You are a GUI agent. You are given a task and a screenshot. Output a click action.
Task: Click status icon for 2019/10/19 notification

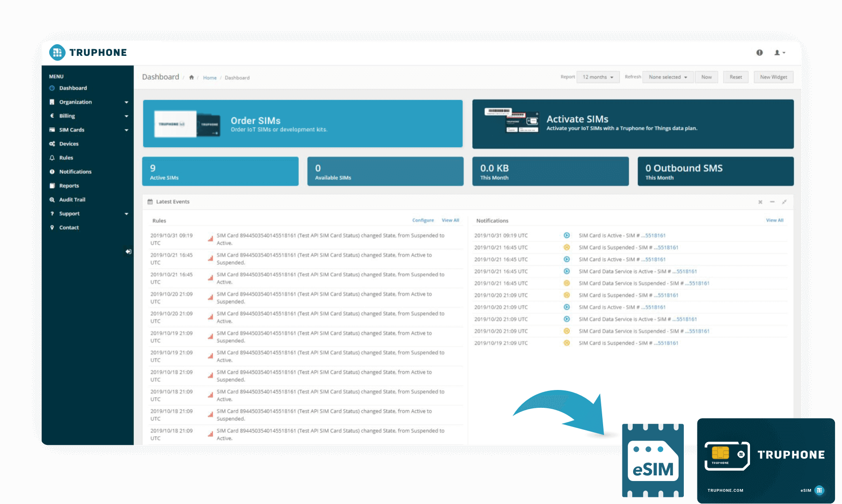pos(566,343)
